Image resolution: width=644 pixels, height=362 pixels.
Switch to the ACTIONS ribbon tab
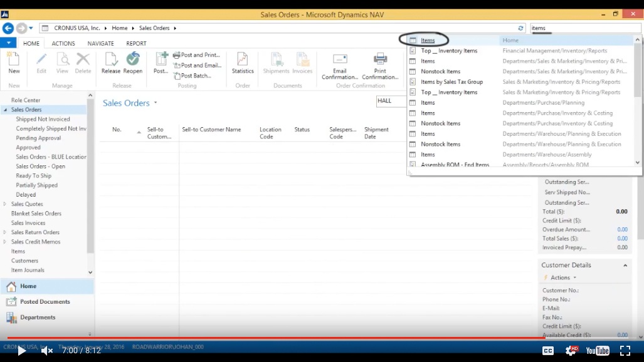click(63, 44)
